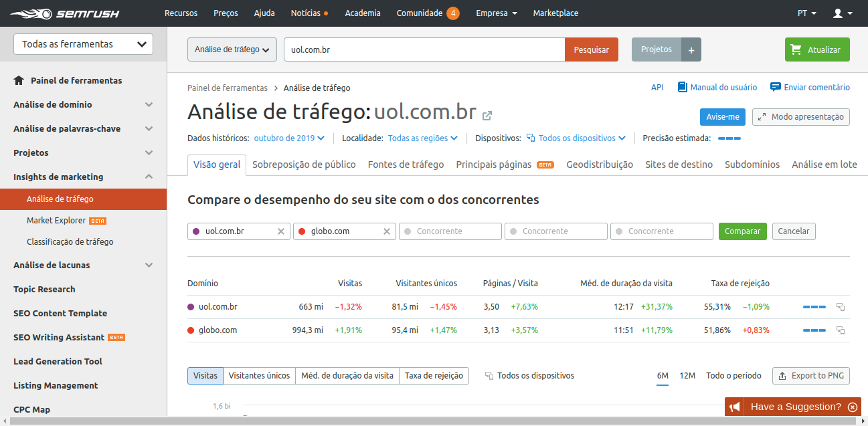Click the precision indicator in globo.com row

click(x=814, y=330)
